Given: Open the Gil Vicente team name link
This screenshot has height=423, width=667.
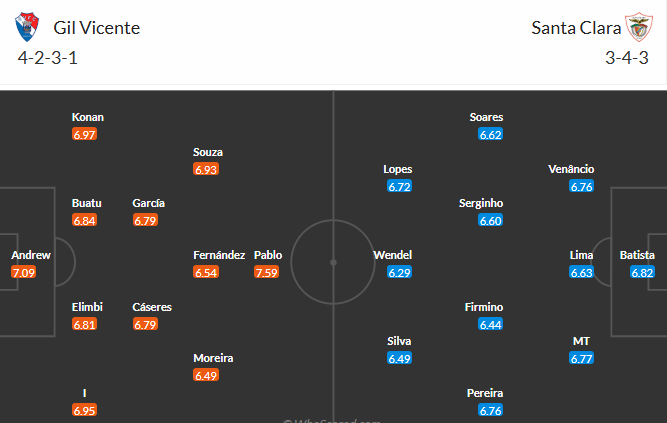Looking at the screenshot, I should click(x=96, y=27).
